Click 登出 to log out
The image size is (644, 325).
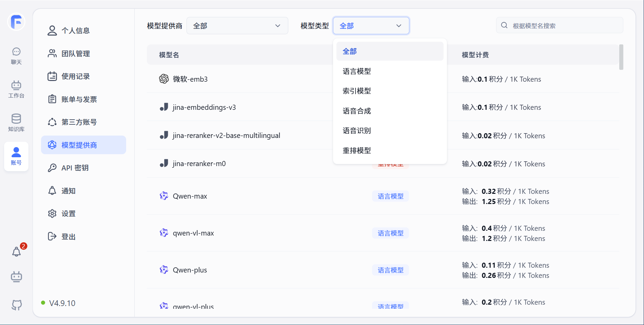click(x=83, y=237)
